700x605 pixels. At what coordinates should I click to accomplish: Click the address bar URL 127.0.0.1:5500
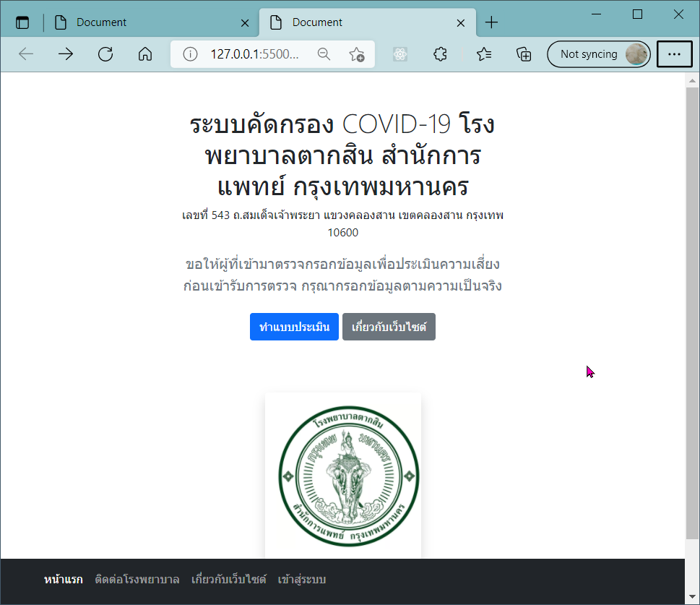coord(254,54)
